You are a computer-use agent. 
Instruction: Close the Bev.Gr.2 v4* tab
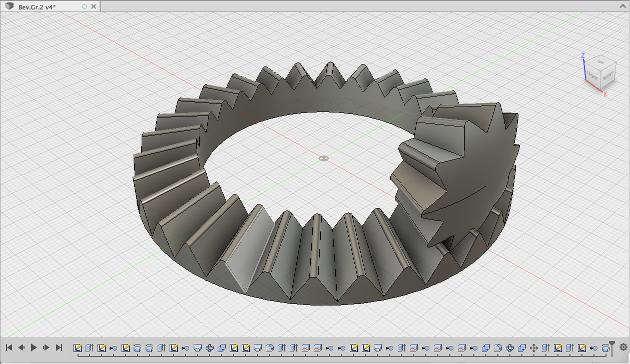(95, 6)
